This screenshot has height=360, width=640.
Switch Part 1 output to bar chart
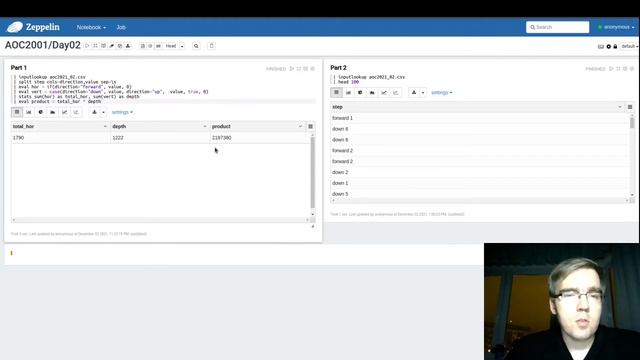point(29,112)
